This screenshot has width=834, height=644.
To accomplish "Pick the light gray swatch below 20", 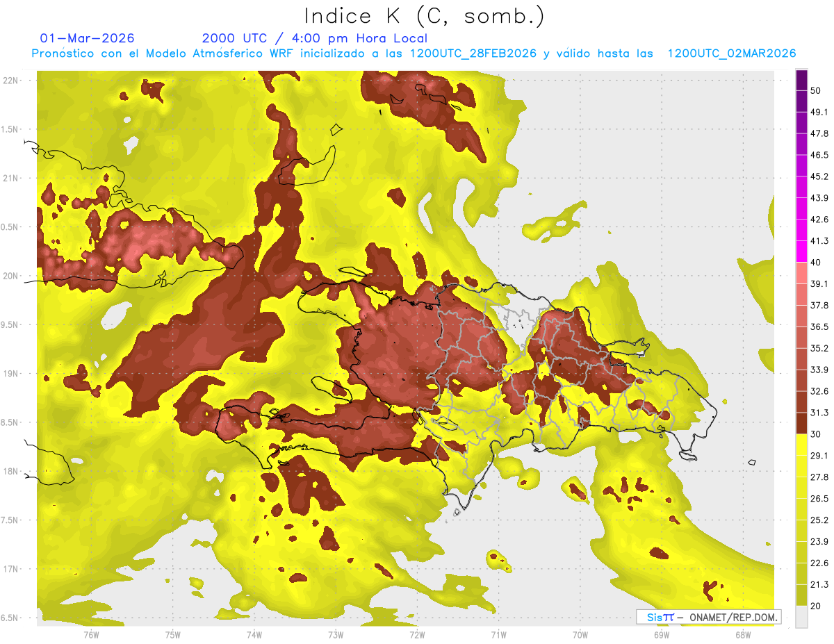I will pyautogui.click(x=801, y=616).
